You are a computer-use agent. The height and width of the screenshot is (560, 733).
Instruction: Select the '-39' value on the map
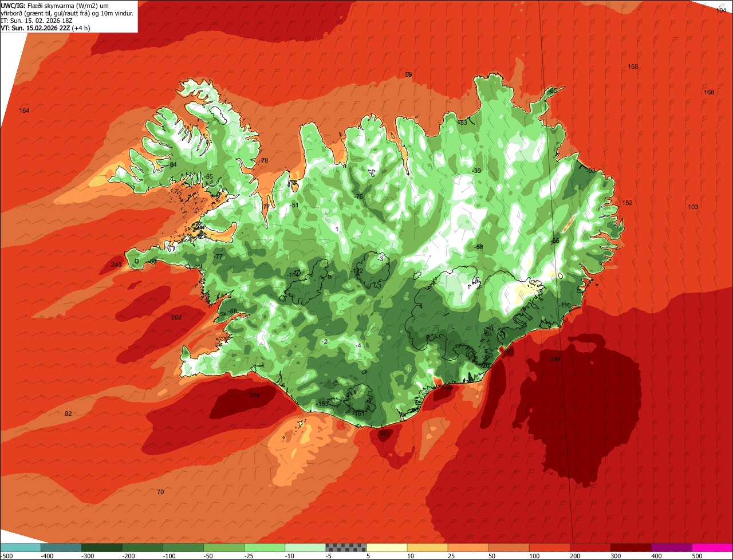tap(477, 171)
